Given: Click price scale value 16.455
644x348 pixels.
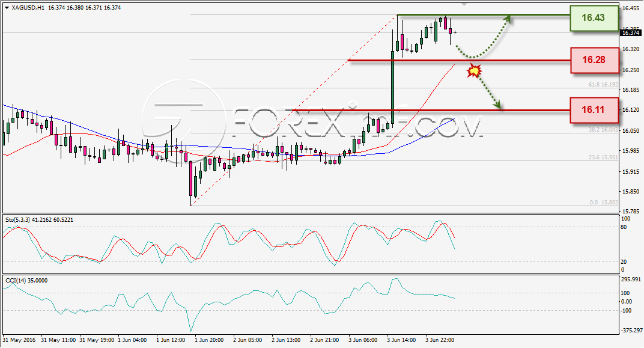Looking at the screenshot, I should click(x=630, y=8).
